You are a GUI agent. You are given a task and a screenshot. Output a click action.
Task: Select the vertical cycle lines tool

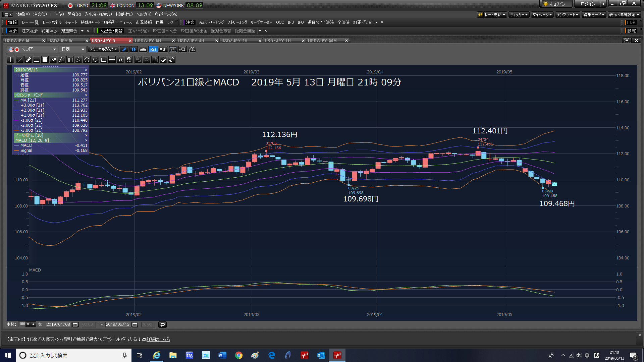[x=70, y=60]
